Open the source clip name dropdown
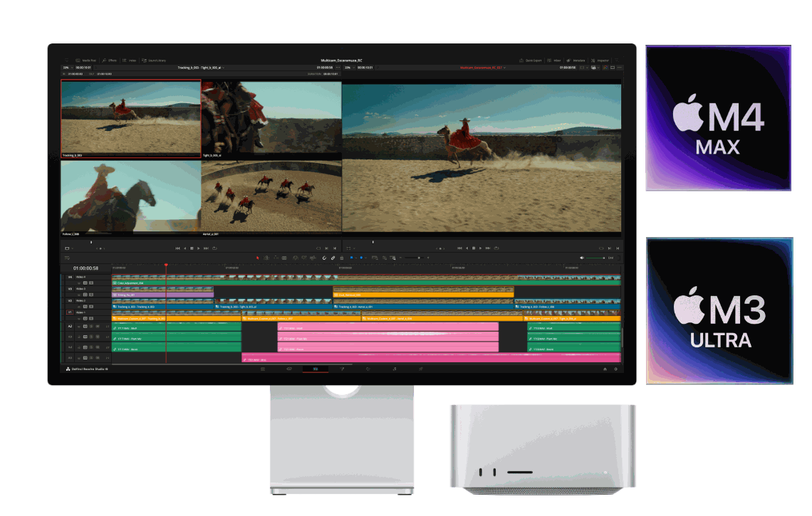This screenshot has width=812, height=516. coord(201,68)
